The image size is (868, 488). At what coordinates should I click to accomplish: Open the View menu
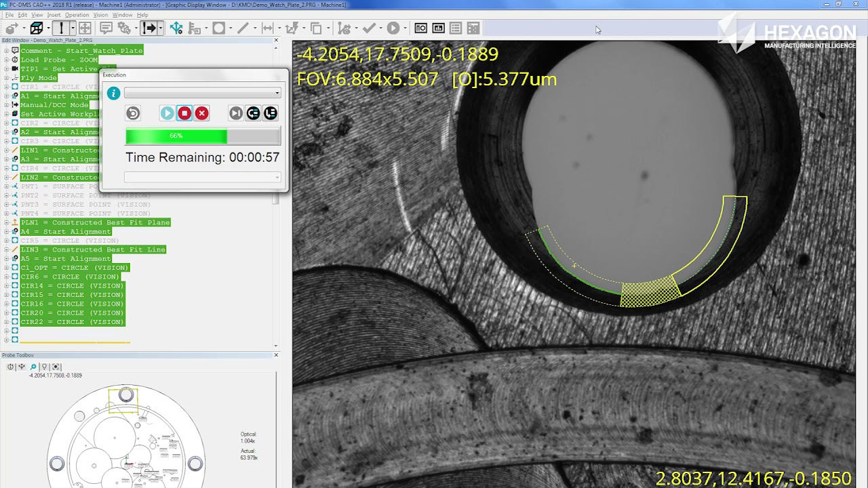tap(37, 15)
